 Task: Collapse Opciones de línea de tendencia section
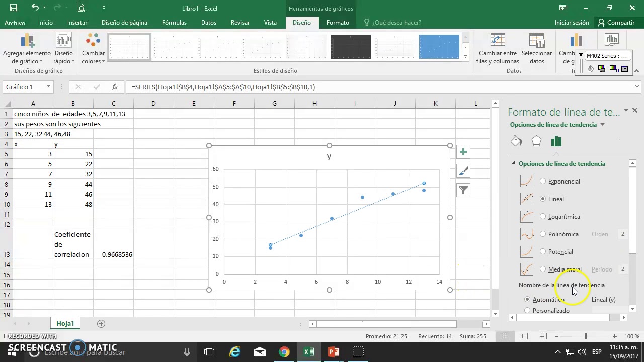pyautogui.click(x=513, y=163)
